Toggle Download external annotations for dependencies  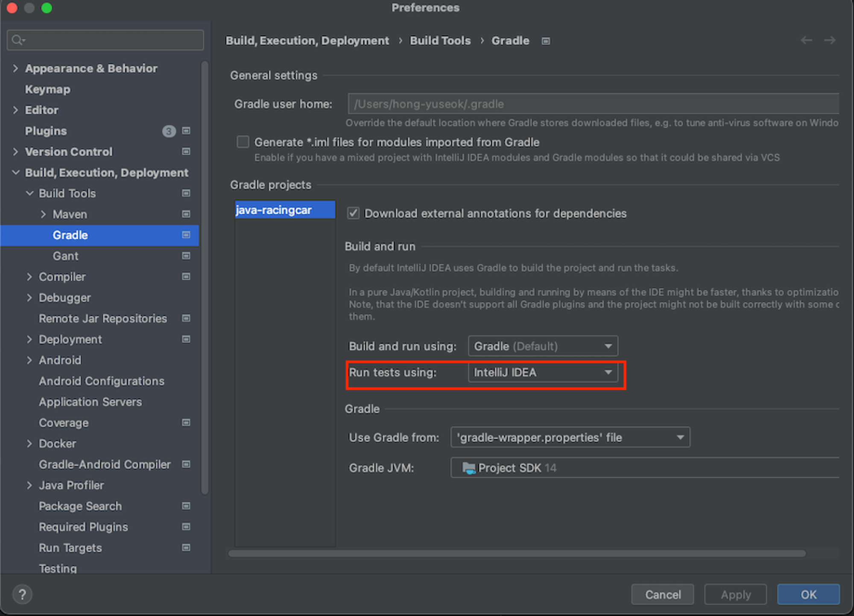click(353, 213)
